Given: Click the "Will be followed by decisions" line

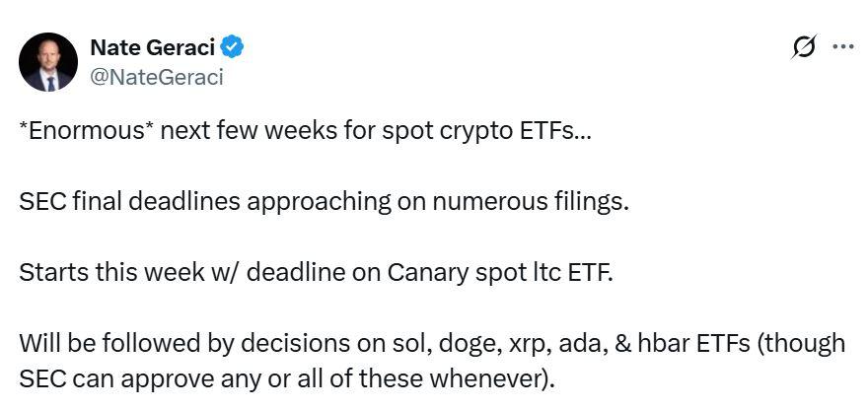Looking at the screenshot, I should click(x=432, y=342).
